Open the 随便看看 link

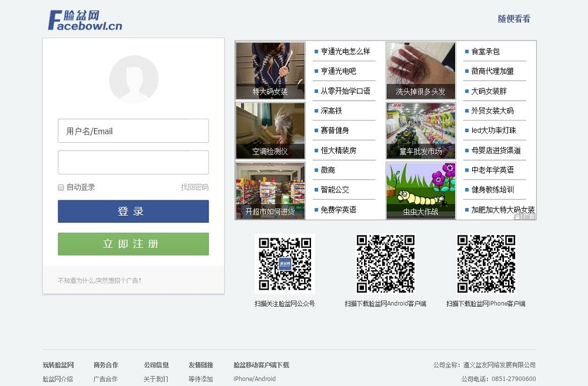[x=514, y=19]
